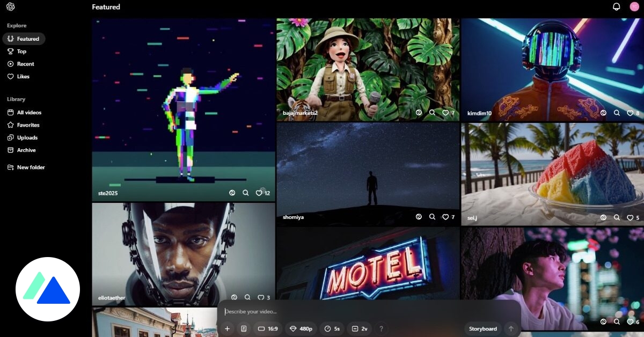Click the Describe your video input field
This screenshot has height=337, width=644.
pyautogui.click(x=322, y=311)
